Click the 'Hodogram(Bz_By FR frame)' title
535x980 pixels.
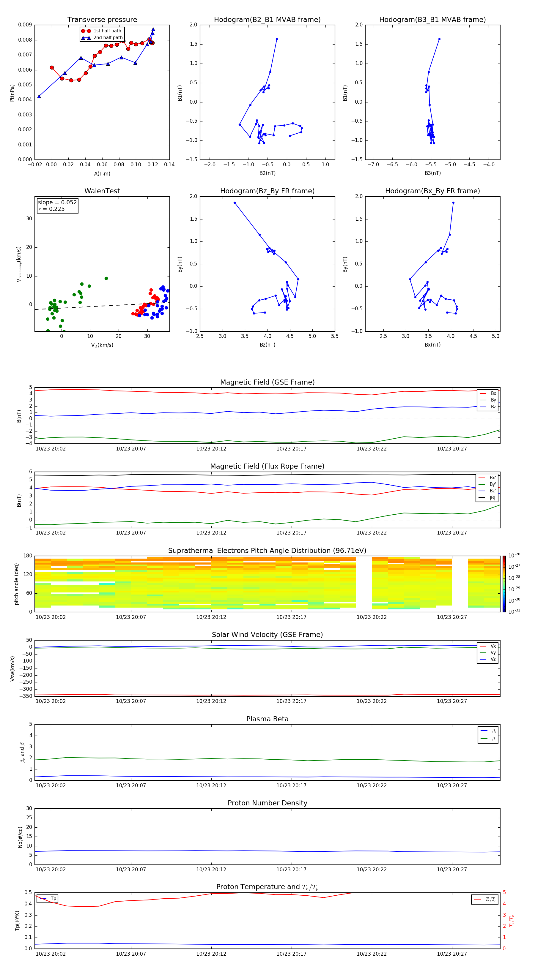coord(267,191)
